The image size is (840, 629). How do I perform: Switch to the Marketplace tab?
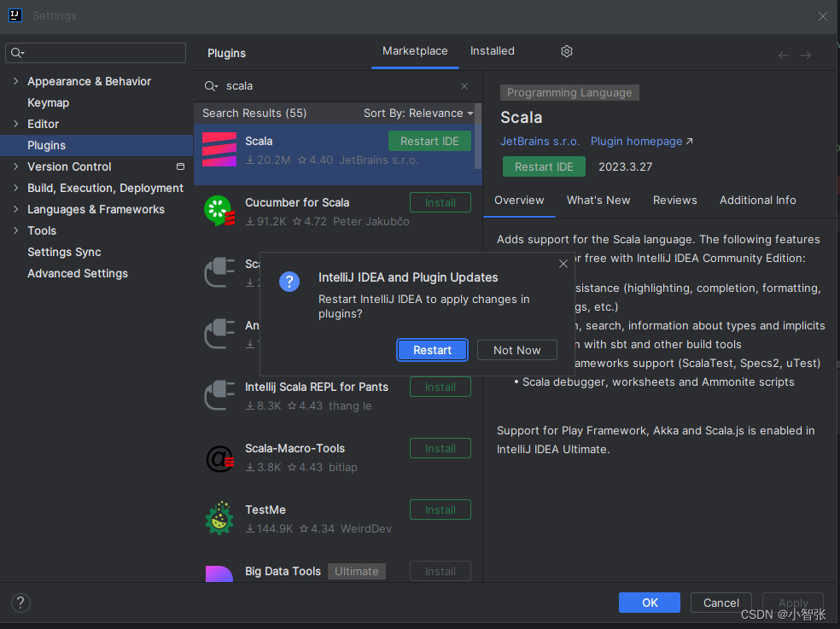pos(415,51)
